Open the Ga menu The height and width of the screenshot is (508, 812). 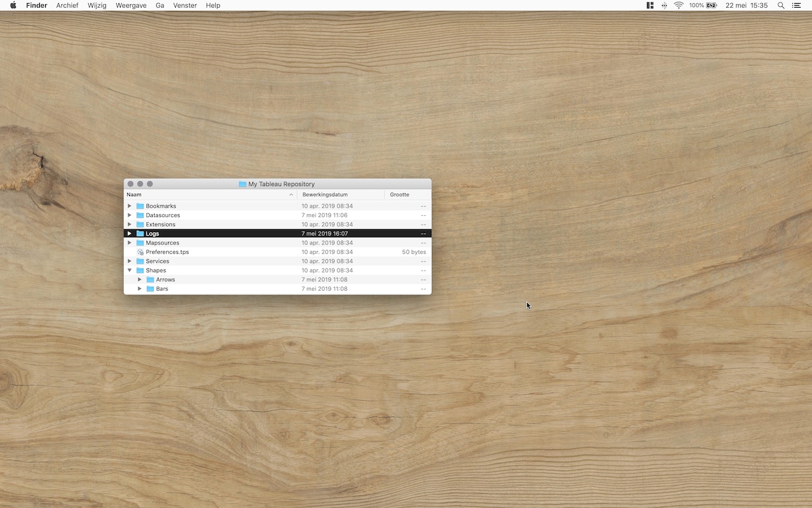pyautogui.click(x=160, y=5)
